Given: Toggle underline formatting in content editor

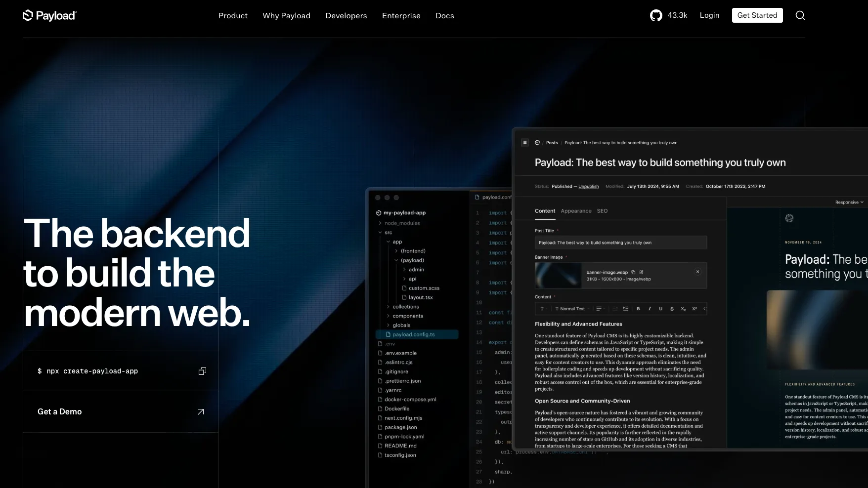Looking at the screenshot, I should (660, 309).
